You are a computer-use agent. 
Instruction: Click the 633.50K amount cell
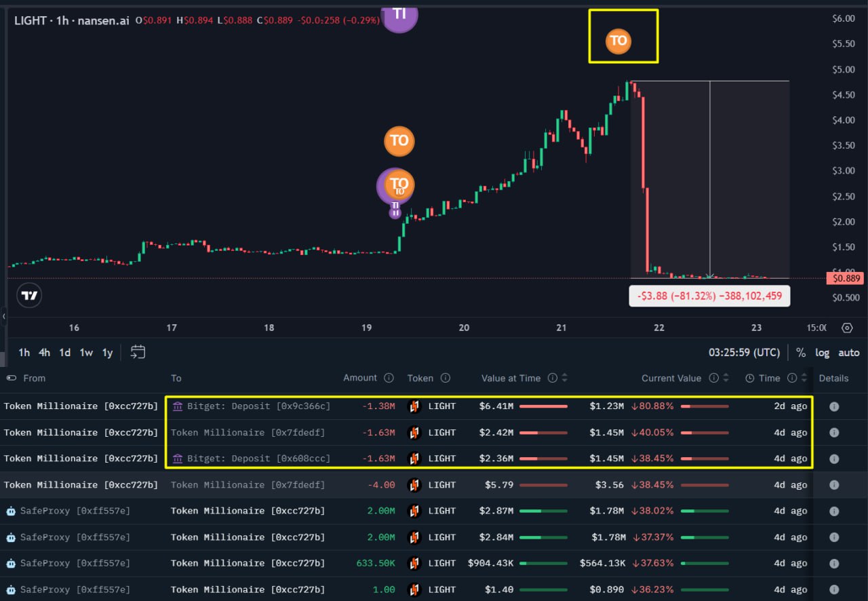pyautogui.click(x=376, y=563)
